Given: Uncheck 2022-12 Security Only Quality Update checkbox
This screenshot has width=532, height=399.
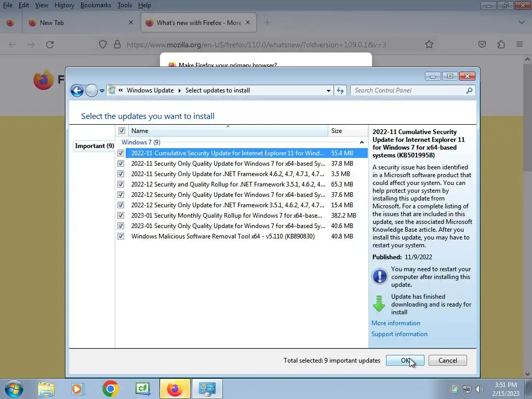Looking at the screenshot, I should (121, 195).
